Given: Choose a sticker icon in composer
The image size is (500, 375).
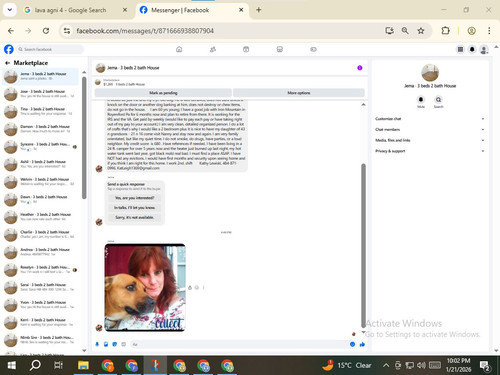Looking at the screenshot, I should point(115,344).
